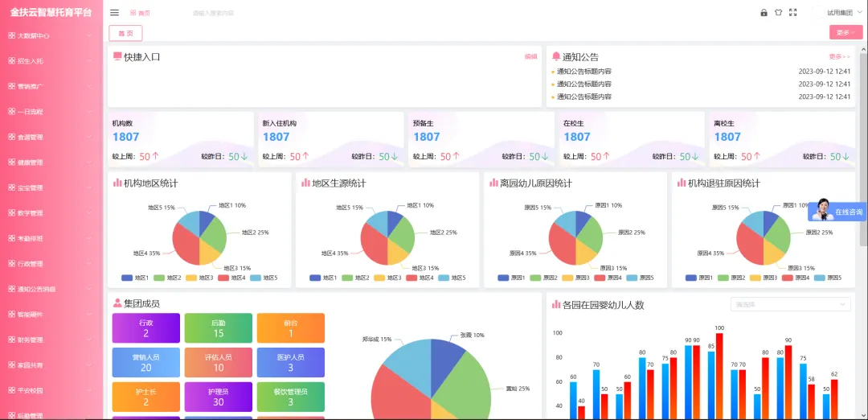Click the 机构退驻原因统计 chart icon

pos(682,183)
